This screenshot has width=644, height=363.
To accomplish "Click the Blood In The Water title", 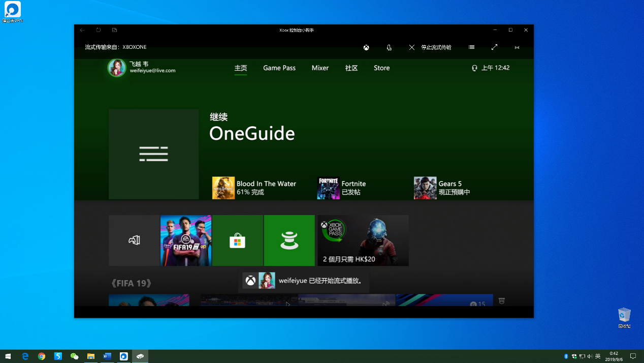I will click(x=266, y=184).
